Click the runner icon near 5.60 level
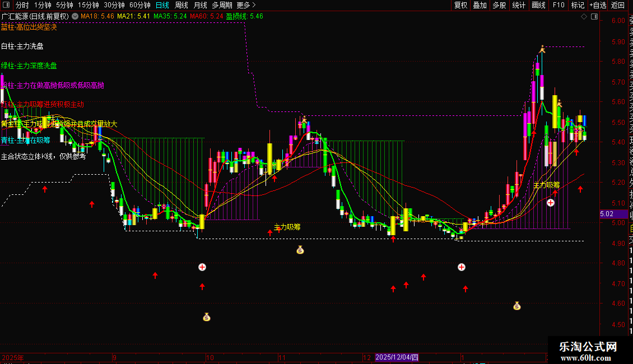The width and height of the screenshot is (633, 364). 559,104
